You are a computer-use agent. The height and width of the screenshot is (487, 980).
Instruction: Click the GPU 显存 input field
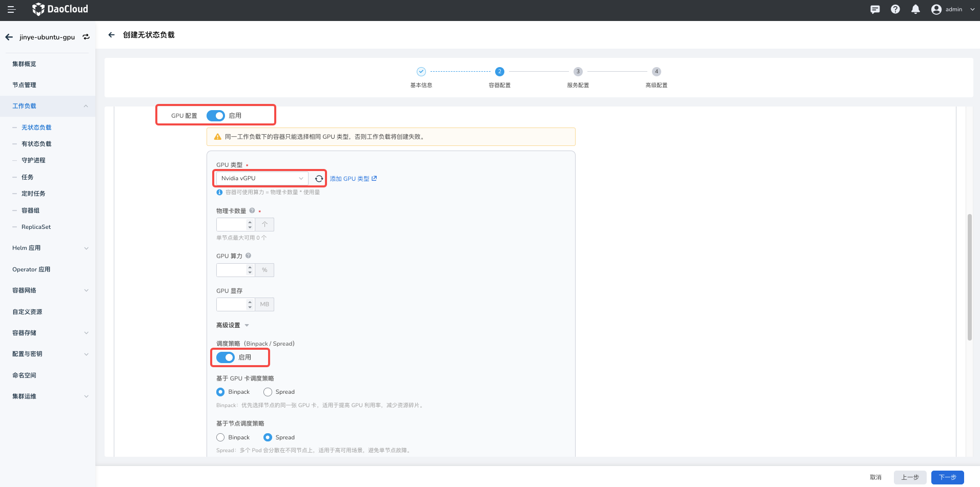[x=231, y=305]
